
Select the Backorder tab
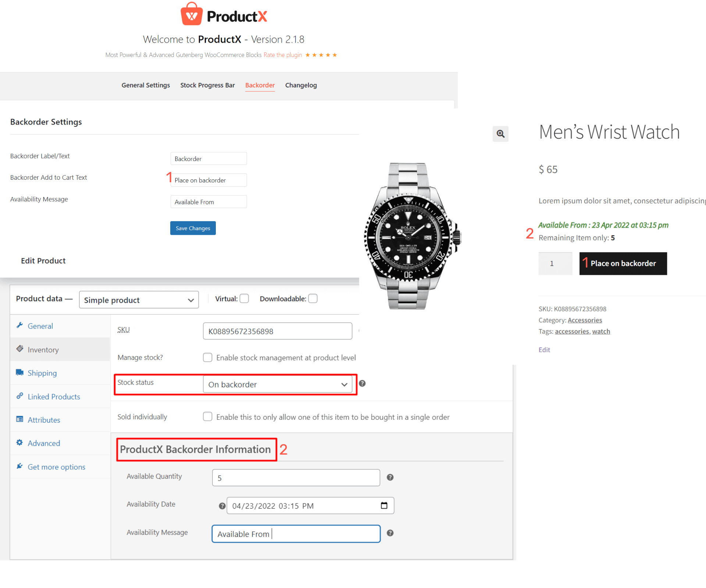(261, 85)
